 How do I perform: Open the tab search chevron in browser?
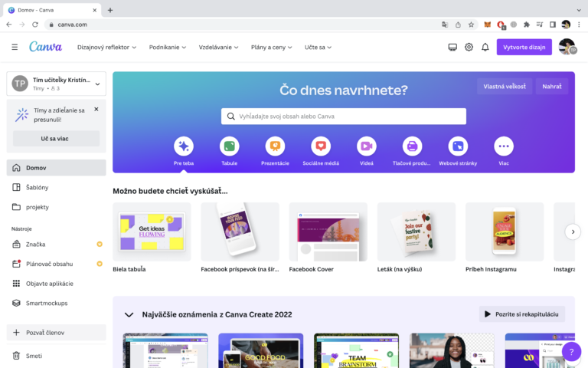[x=579, y=10]
